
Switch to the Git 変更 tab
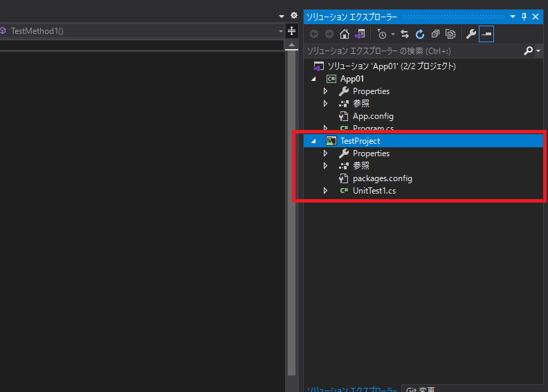(420, 389)
